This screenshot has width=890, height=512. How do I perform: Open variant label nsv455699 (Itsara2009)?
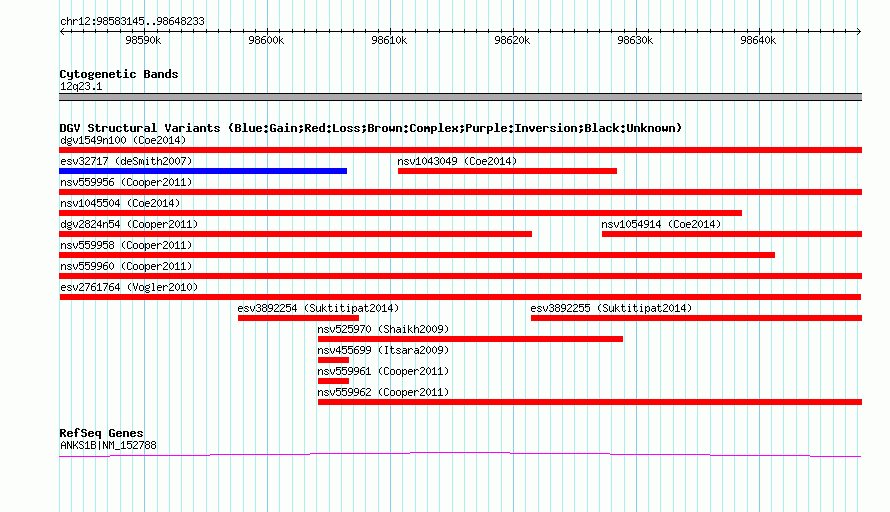[383, 350]
